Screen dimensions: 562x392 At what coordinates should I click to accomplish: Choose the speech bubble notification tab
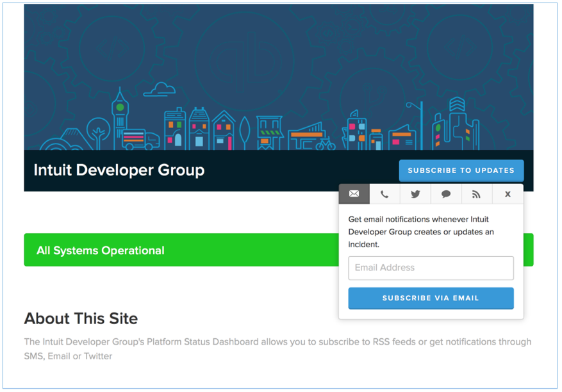446,194
